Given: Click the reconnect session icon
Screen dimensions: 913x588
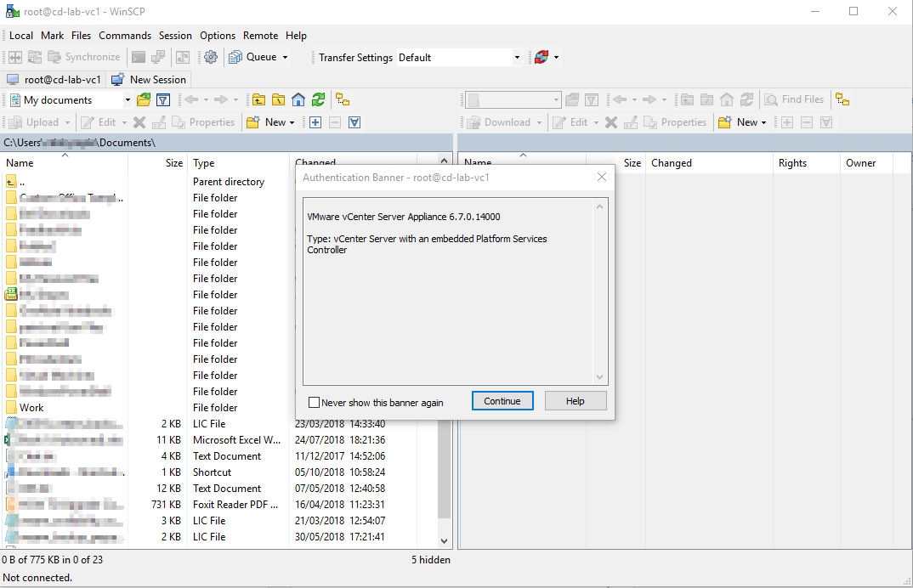Looking at the screenshot, I should point(542,57).
